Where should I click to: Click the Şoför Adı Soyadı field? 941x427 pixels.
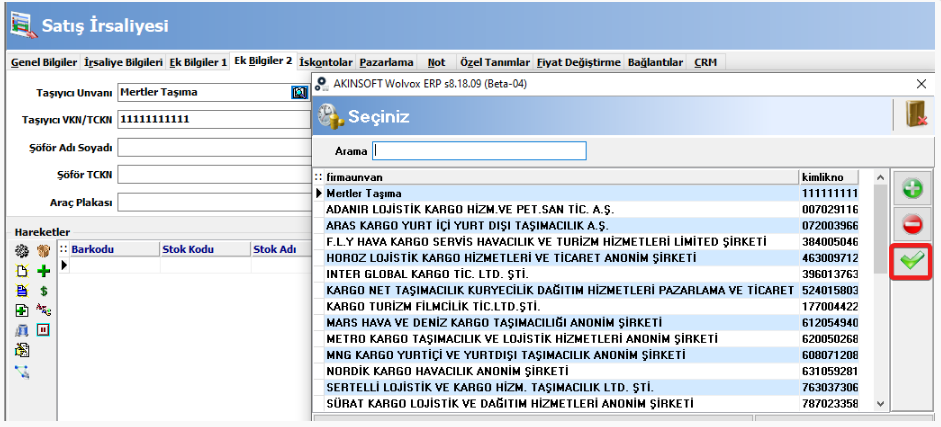[x=214, y=147]
